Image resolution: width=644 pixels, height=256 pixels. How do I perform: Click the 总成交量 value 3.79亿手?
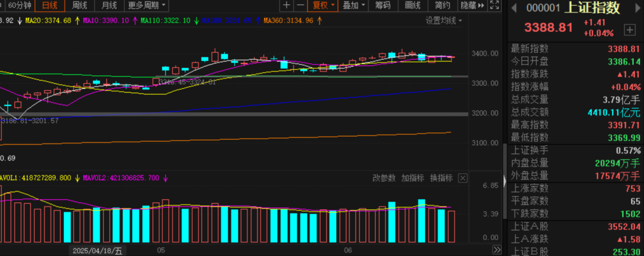pyautogui.click(x=621, y=100)
